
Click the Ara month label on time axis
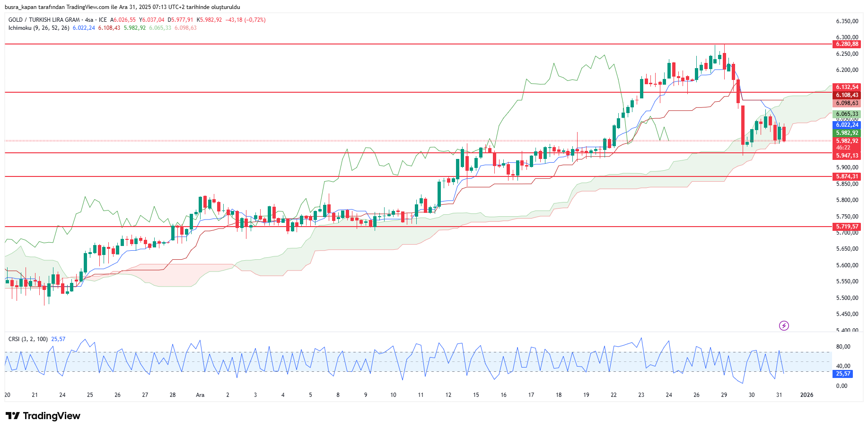(200, 395)
